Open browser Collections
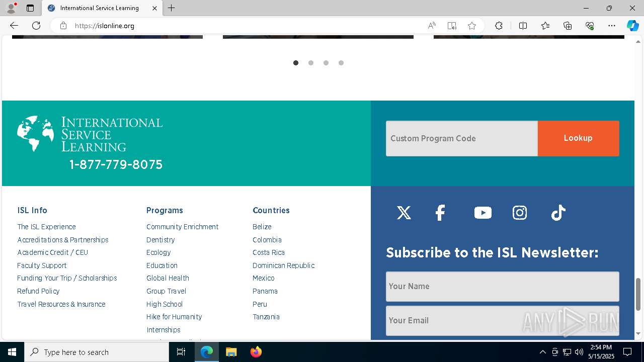 coord(568,26)
